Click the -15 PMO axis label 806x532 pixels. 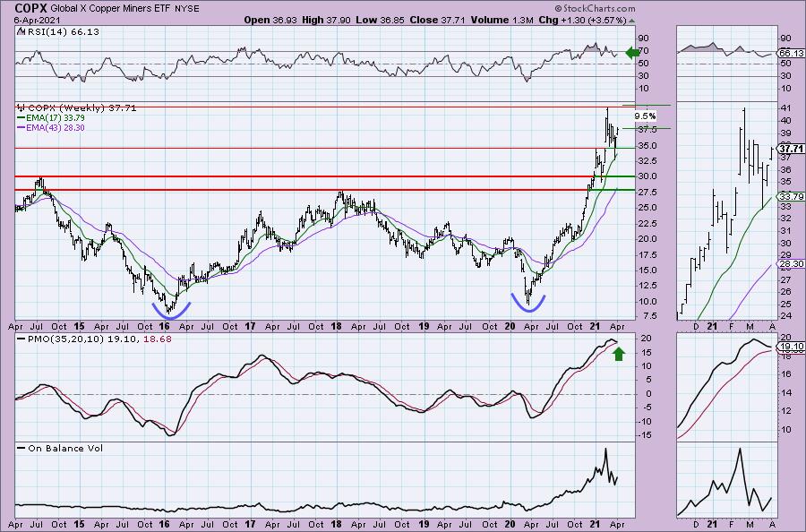click(x=645, y=435)
